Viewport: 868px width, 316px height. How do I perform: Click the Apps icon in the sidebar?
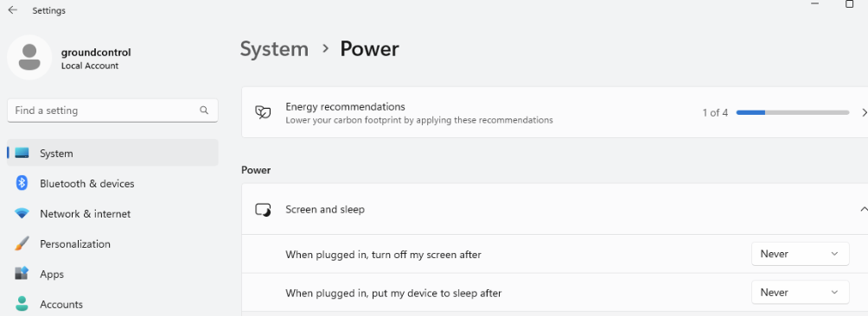pos(22,274)
